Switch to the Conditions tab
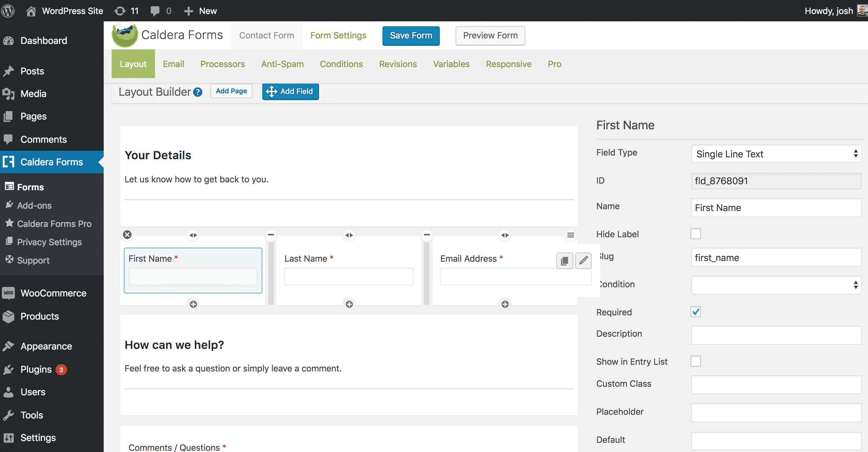Image resolution: width=868 pixels, height=452 pixels. pos(341,64)
